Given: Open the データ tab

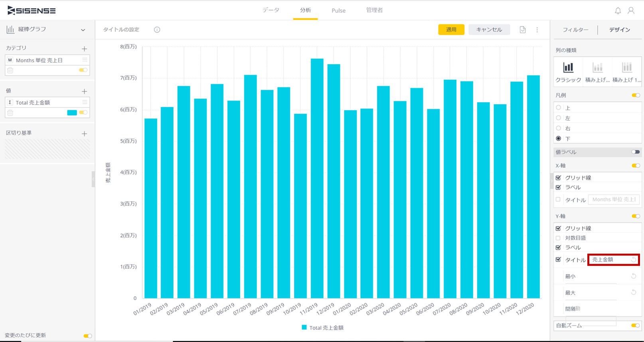Looking at the screenshot, I should tap(271, 10).
